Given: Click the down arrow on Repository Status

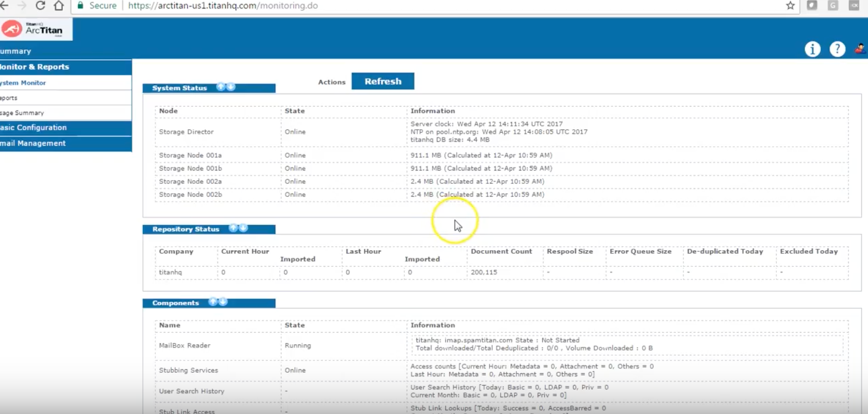Looking at the screenshot, I should tap(243, 228).
